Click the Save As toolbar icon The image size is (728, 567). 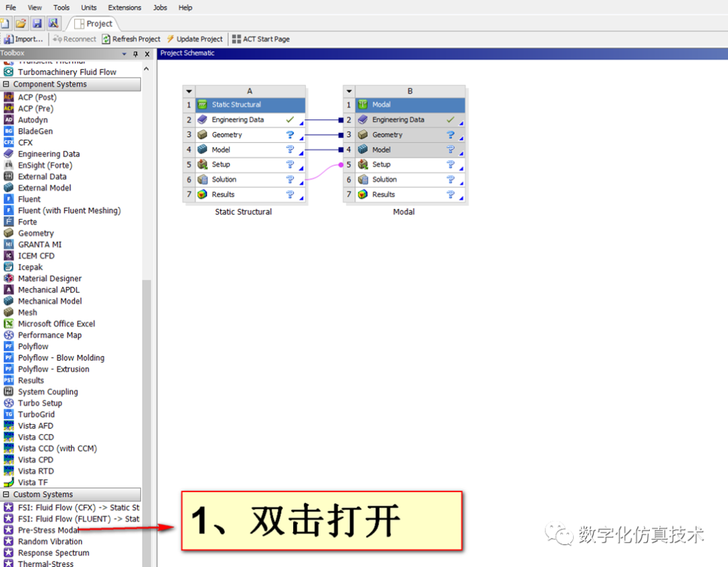[53, 23]
